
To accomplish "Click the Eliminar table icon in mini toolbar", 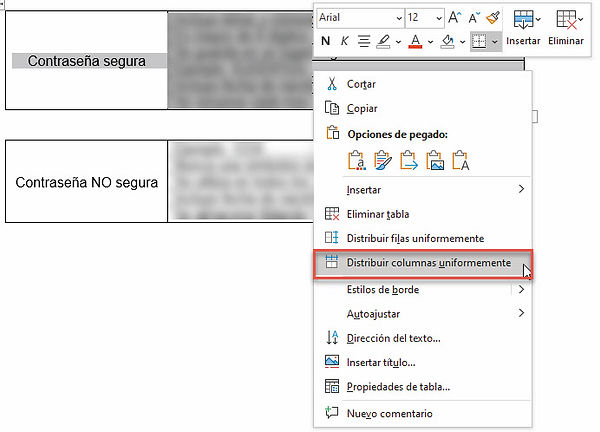I will click(x=566, y=20).
